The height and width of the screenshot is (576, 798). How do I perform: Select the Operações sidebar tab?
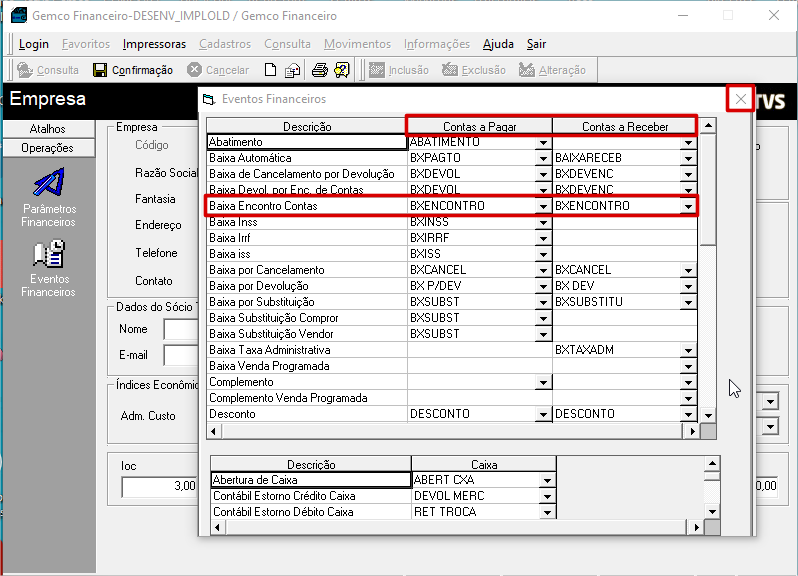48,148
